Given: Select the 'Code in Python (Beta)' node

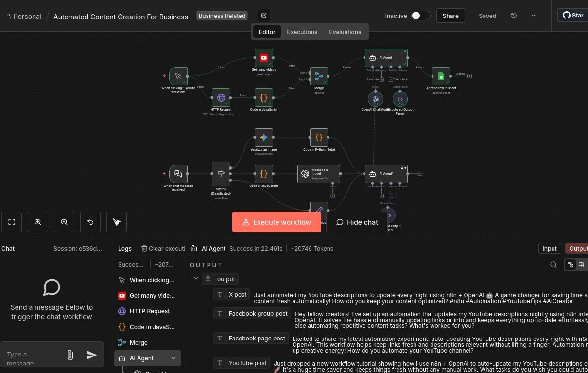Looking at the screenshot, I should 319,137.
